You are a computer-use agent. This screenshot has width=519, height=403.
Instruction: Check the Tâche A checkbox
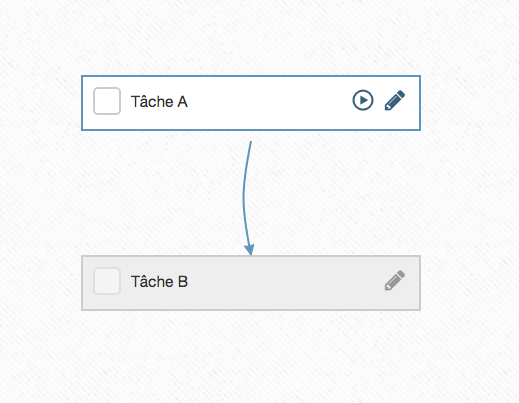point(107,101)
